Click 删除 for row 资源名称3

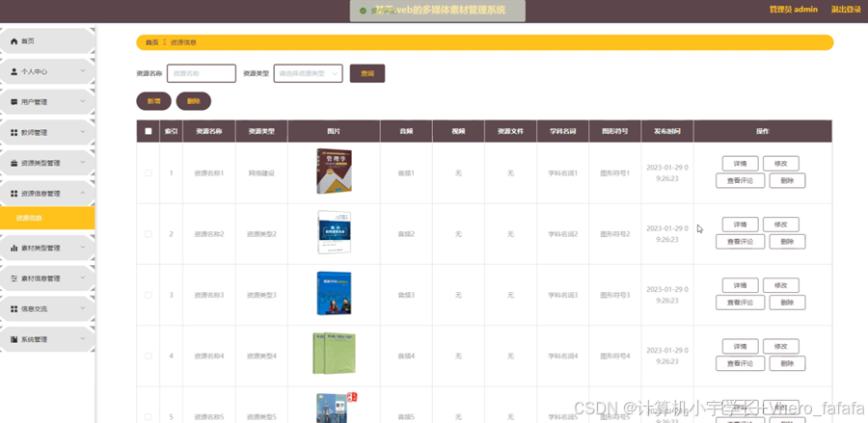tap(787, 303)
